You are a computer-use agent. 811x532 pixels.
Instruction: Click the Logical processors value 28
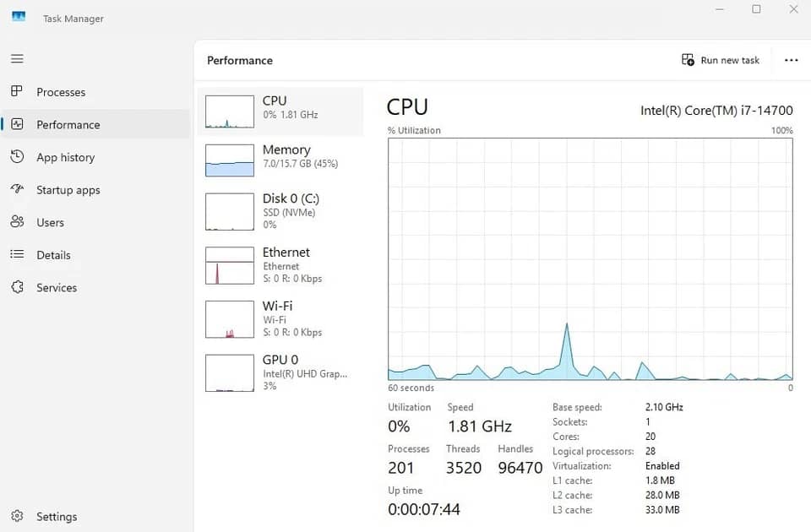650,451
